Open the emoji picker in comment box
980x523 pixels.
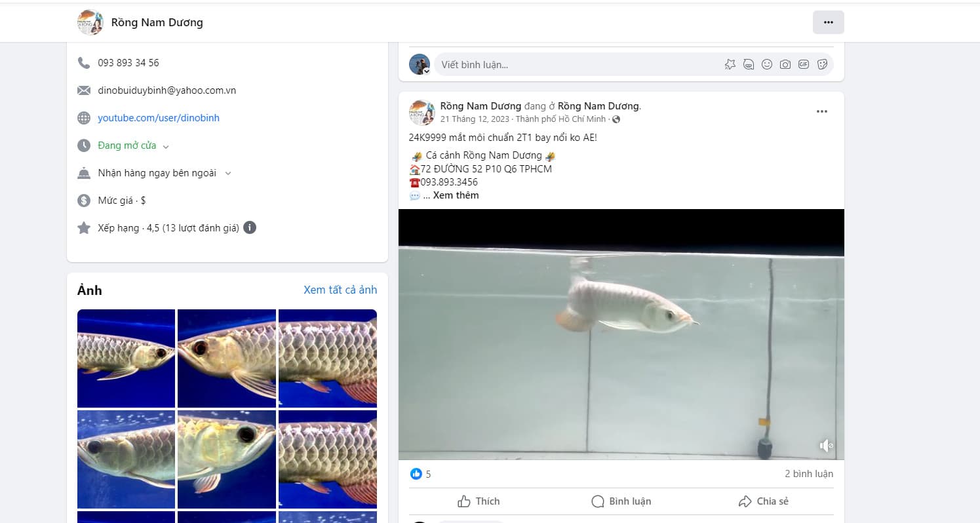(x=767, y=64)
